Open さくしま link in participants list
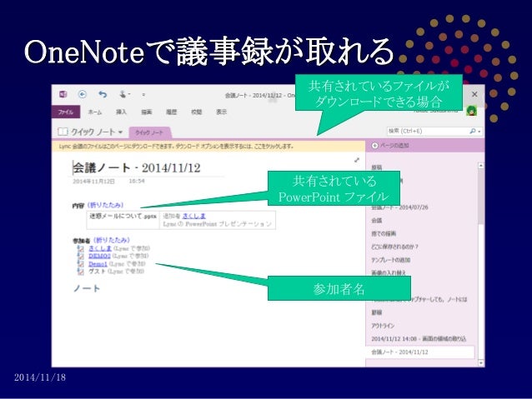 (100, 248)
